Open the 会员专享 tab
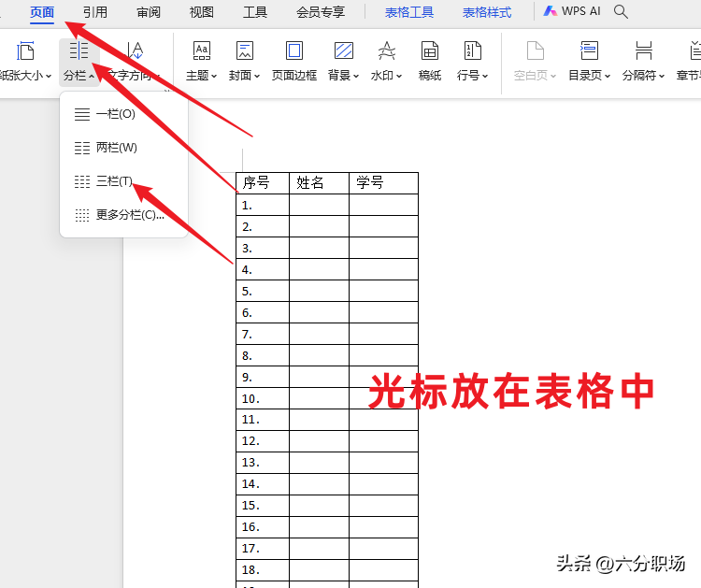 (x=321, y=12)
